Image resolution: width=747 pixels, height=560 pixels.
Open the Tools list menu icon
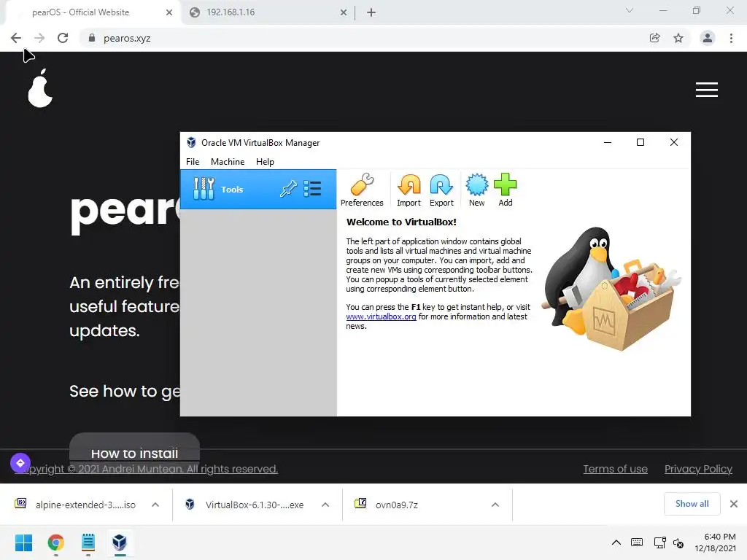coord(312,189)
